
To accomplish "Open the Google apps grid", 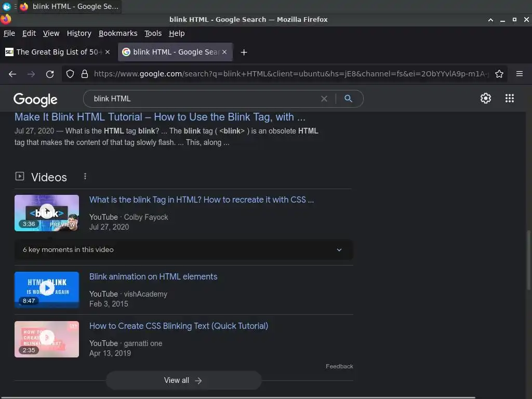I will coord(509,98).
